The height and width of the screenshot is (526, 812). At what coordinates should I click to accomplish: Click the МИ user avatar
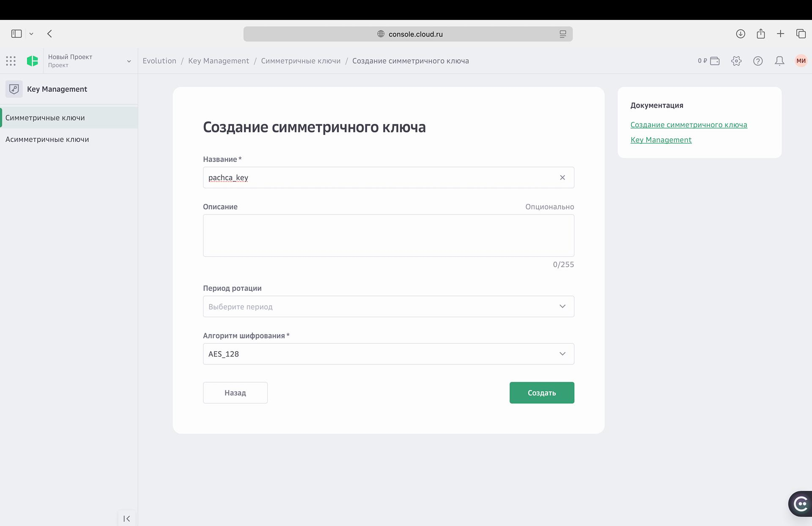click(x=801, y=61)
